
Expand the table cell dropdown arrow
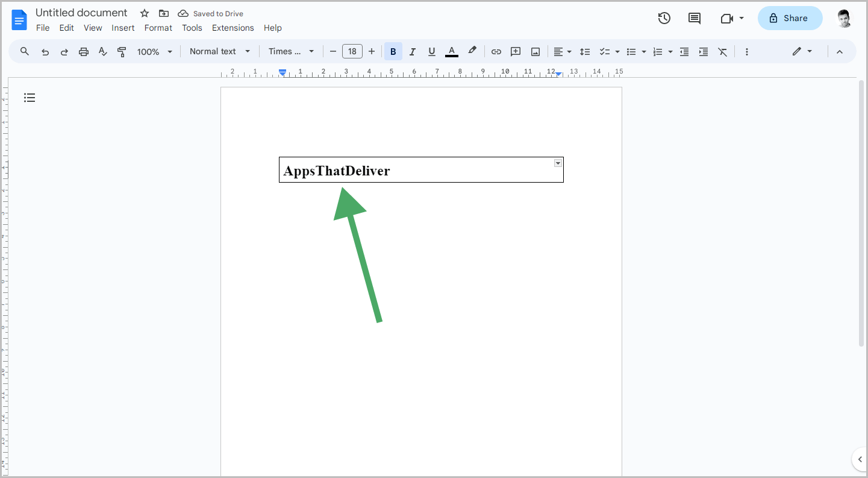click(x=557, y=163)
